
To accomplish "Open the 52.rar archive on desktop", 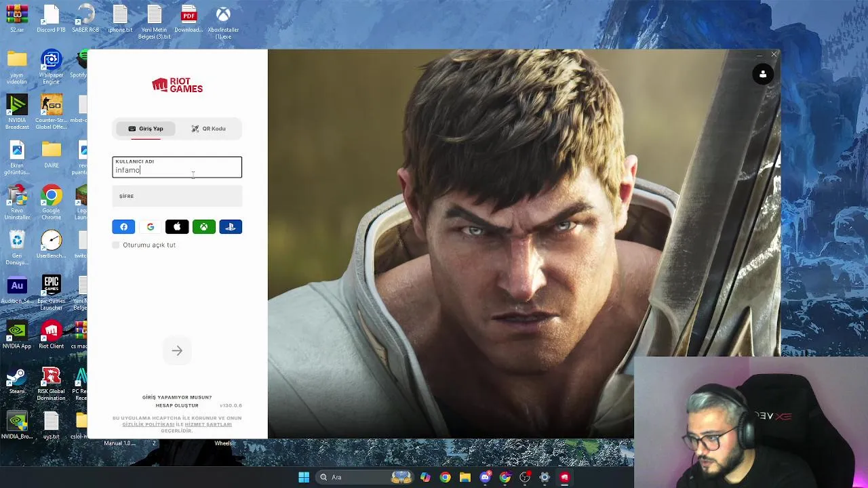I will pos(17,20).
